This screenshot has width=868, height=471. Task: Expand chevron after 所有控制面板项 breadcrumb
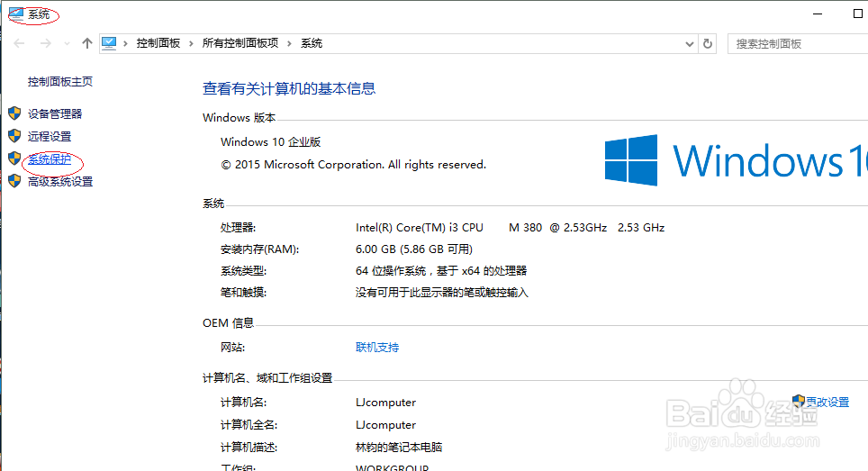pos(289,43)
